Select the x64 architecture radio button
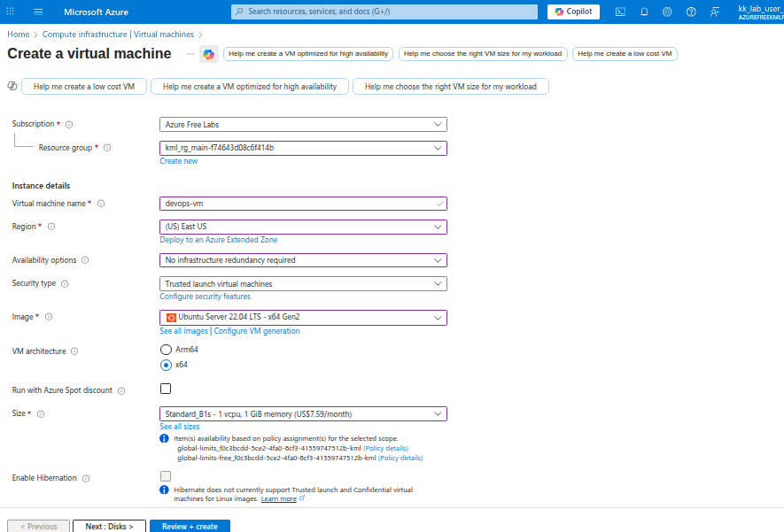The height and width of the screenshot is (532, 784). [x=166, y=365]
